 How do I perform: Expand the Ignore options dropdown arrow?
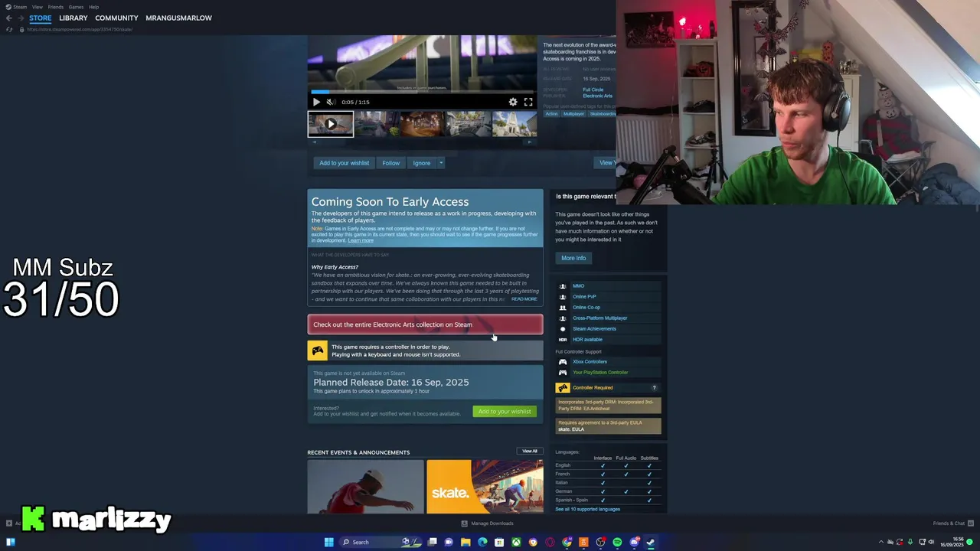441,163
